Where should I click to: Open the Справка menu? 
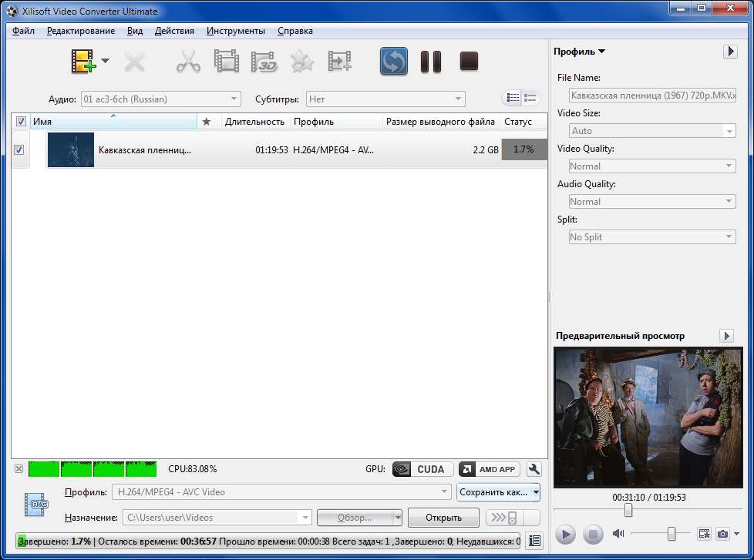[x=295, y=31]
